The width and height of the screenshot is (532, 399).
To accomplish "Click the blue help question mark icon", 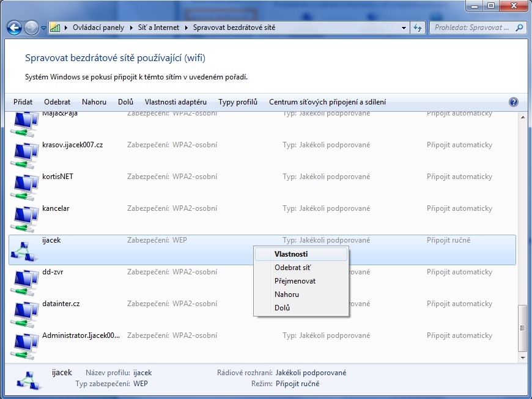I will tap(513, 102).
